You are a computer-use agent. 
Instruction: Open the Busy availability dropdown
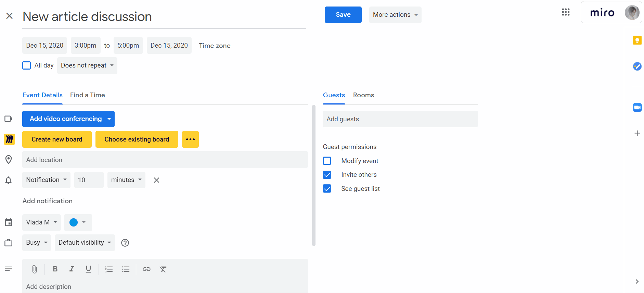pos(36,243)
